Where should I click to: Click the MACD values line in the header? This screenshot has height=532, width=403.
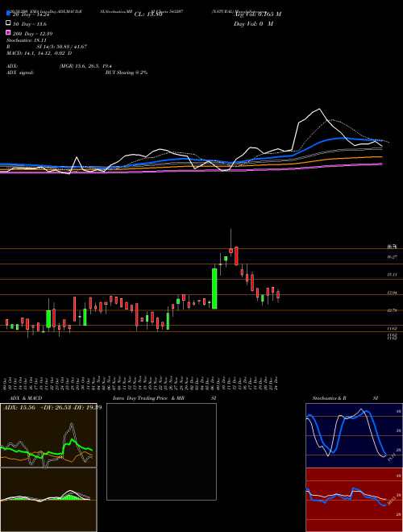click(x=39, y=53)
